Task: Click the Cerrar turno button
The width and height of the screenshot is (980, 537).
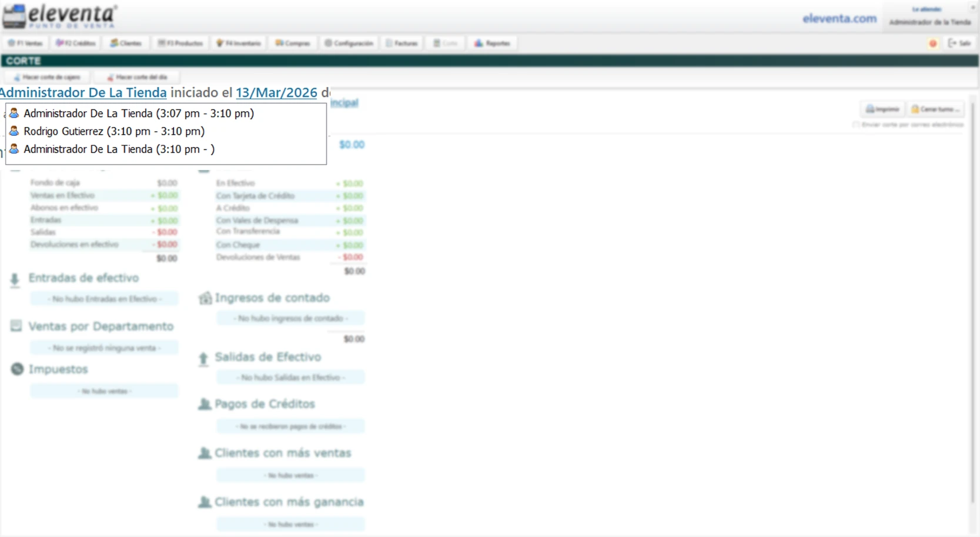Action: pyautogui.click(x=935, y=109)
